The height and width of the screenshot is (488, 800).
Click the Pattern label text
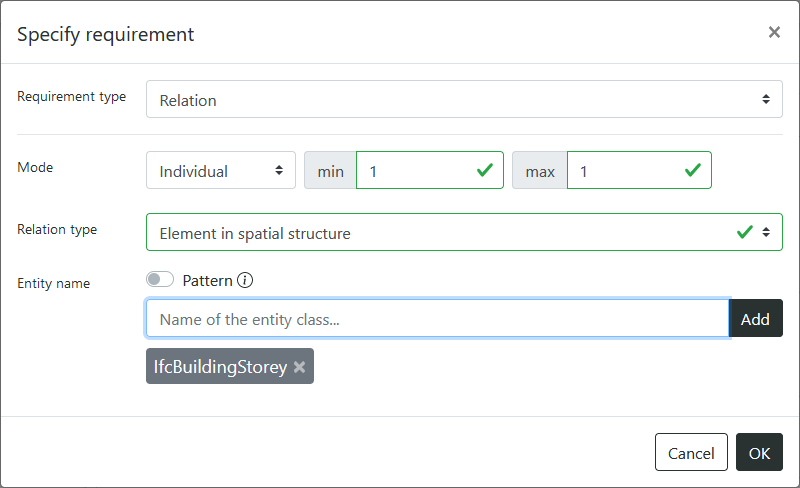[207, 281]
